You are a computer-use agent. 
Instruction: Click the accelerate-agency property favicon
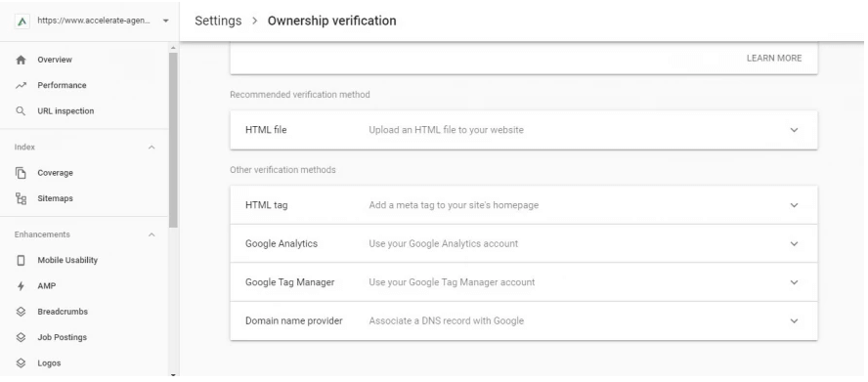coord(22,21)
